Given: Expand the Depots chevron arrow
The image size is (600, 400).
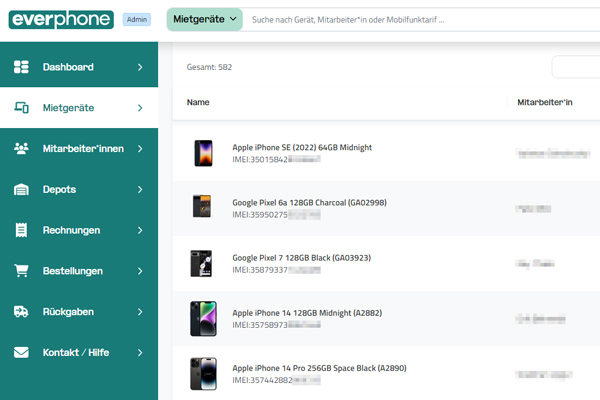Looking at the screenshot, I should coord(140,189).
